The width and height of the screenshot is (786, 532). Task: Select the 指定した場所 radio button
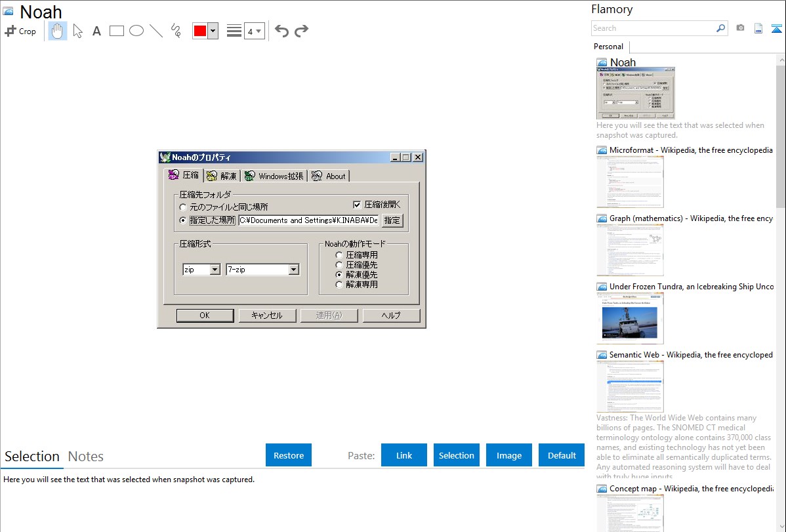point(183,220)
